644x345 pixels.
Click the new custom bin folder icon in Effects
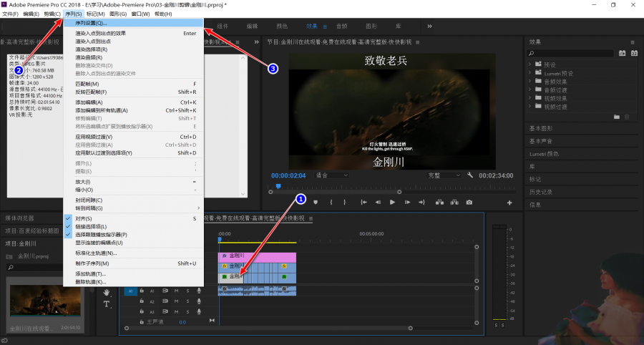pos(617,117)
